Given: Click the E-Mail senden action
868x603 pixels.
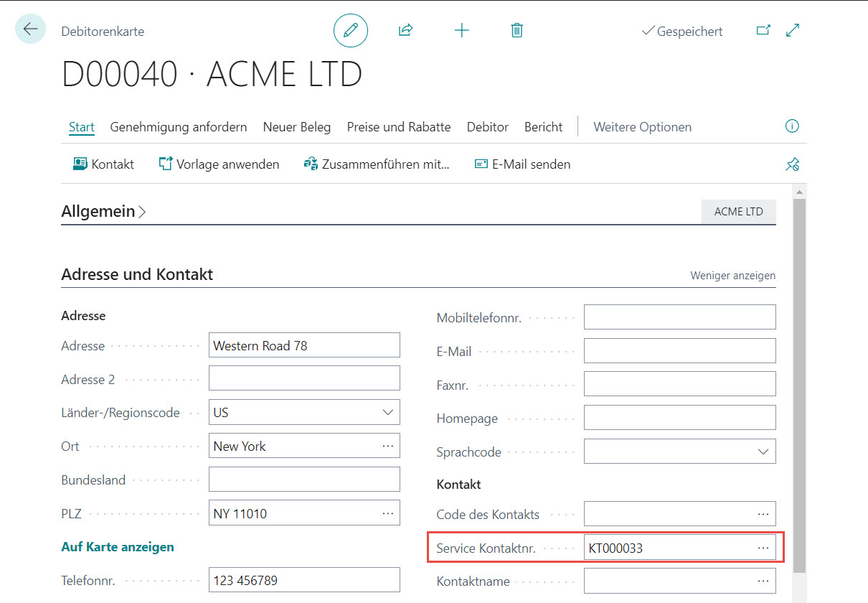Looking at the screenshot, I should point(522,164).
